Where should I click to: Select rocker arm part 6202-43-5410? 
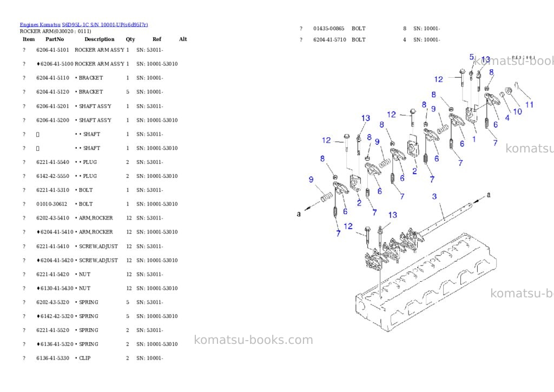pos(52,218)
